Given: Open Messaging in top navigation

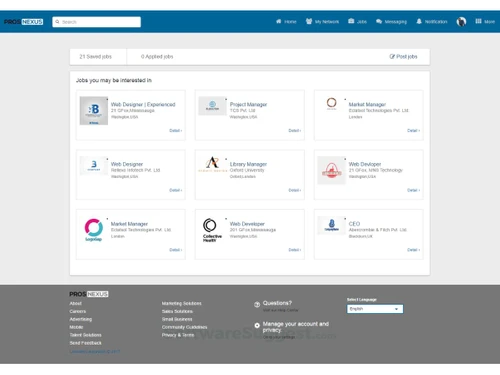Looking at the screenshot, I should 391,22.
